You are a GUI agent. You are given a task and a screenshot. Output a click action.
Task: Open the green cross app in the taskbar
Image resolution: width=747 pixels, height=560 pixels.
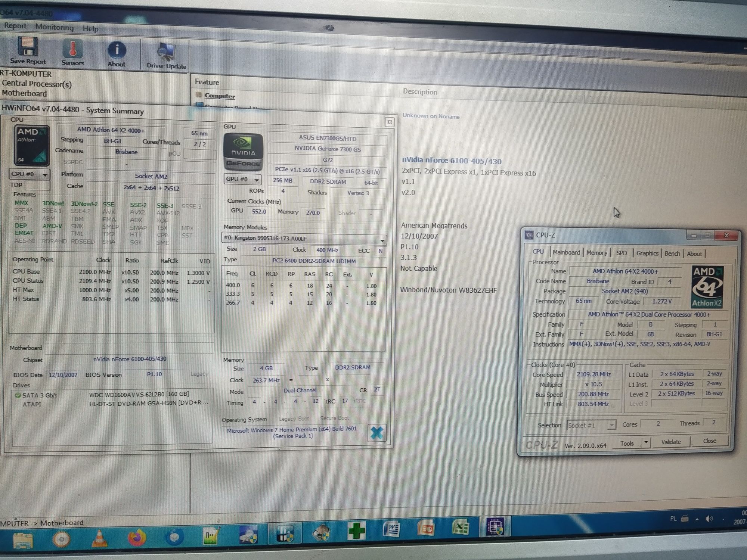click(356, 531)
